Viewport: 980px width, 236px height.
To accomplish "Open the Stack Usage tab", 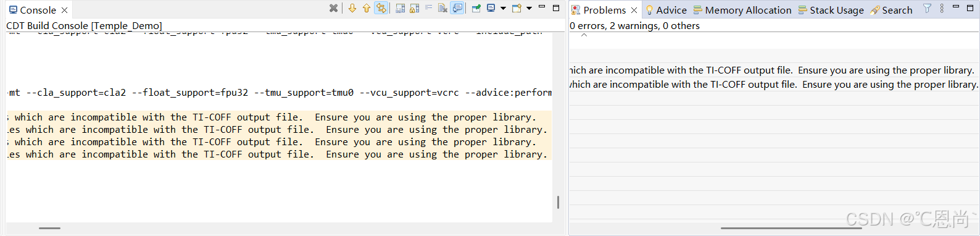I will click(x=831, y=10).
